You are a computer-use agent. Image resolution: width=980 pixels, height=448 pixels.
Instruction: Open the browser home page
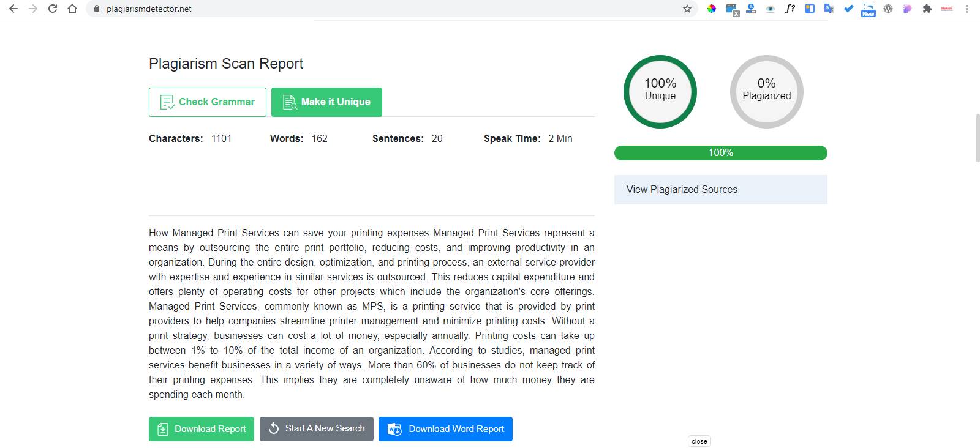click(x=72, y=9)
